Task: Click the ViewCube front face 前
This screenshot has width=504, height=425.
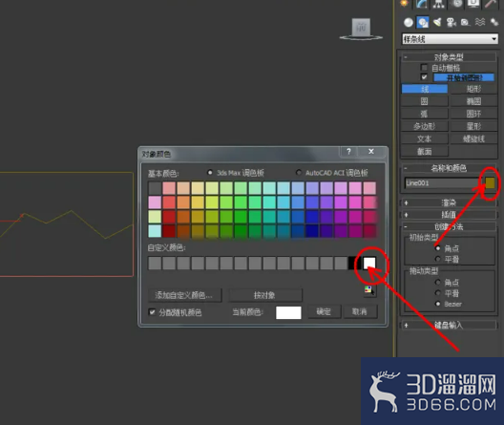Action: pos(361,28)
